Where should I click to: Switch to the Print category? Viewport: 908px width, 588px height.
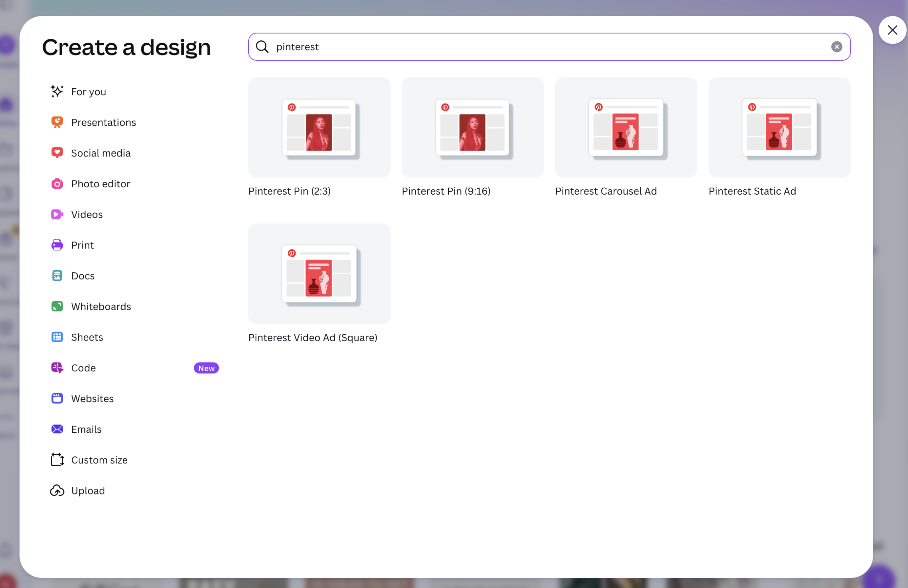82,245
